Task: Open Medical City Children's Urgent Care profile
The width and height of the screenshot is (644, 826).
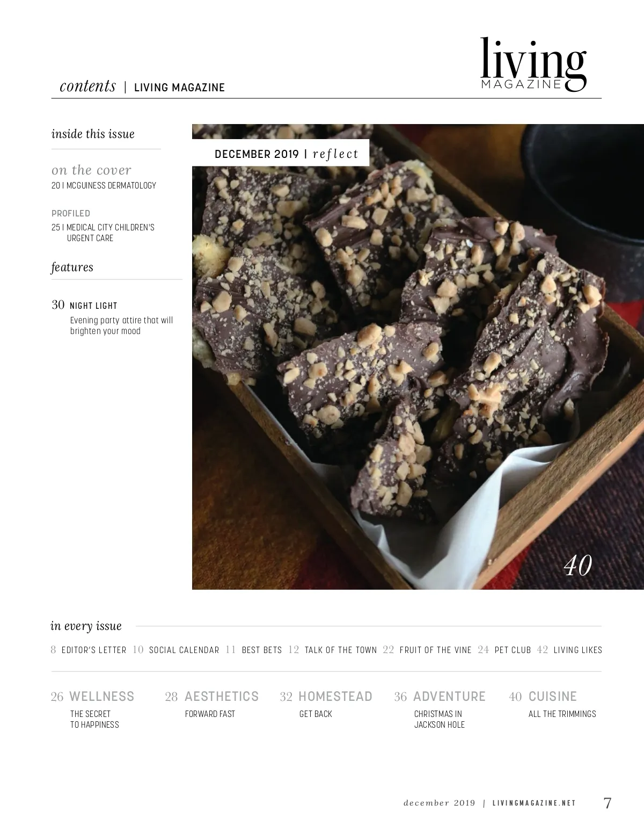Action: point(103,233)
